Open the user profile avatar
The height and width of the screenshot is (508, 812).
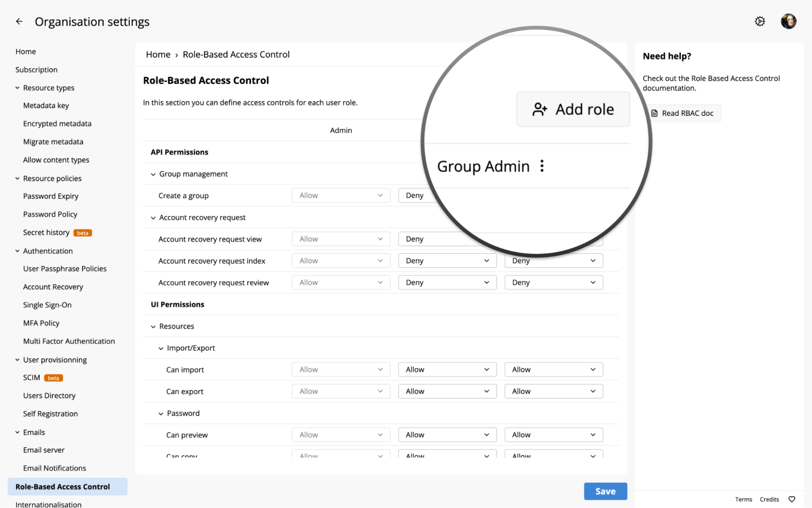tap(788, 22)
